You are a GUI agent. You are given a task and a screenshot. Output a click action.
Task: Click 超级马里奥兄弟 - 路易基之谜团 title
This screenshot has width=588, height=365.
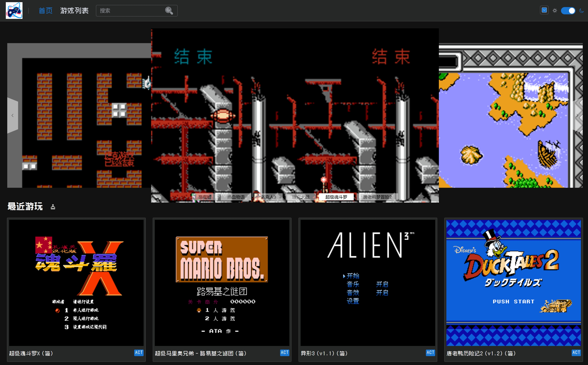[x=201, y=353]
